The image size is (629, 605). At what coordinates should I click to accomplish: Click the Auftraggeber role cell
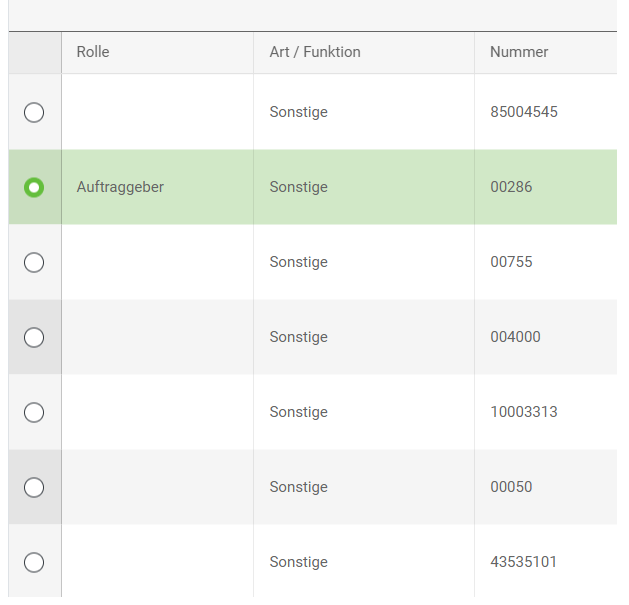tap(120, 187)
